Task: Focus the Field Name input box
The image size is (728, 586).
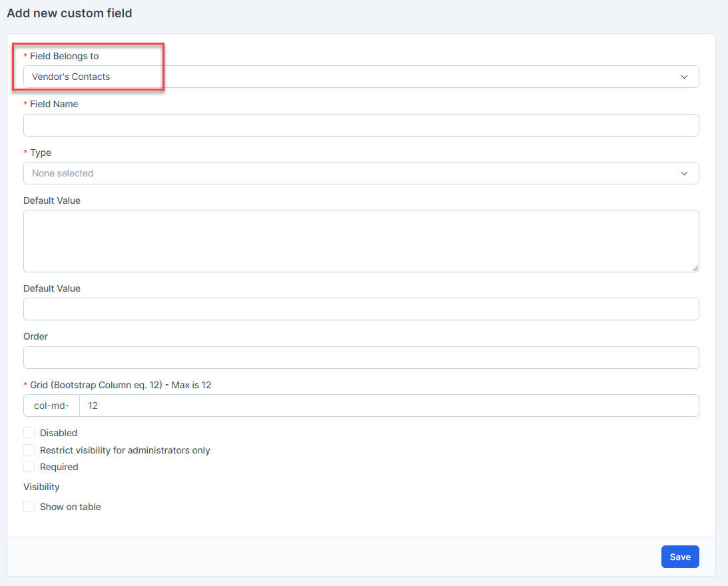Action: pos(360,125)
